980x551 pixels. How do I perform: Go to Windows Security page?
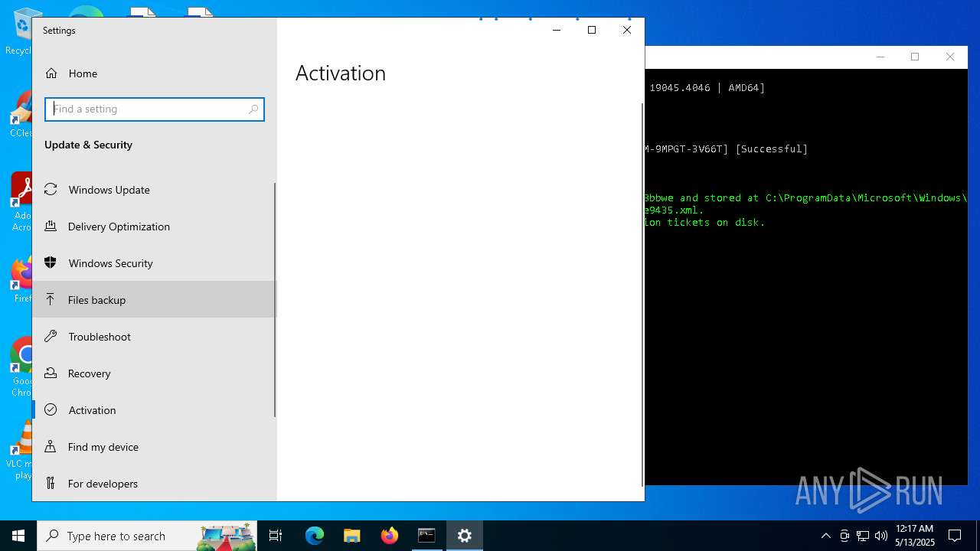pos(153,263)
